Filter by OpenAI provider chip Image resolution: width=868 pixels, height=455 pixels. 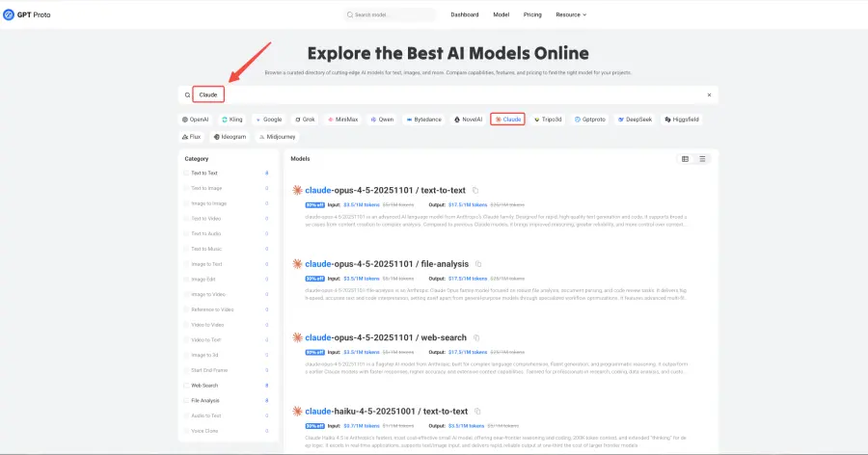[x=196, y=120]
